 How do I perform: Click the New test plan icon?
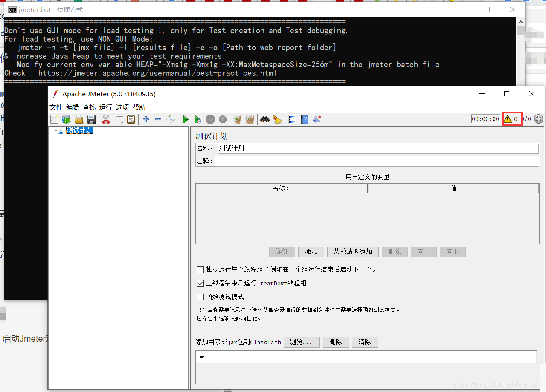coord(54,119)
